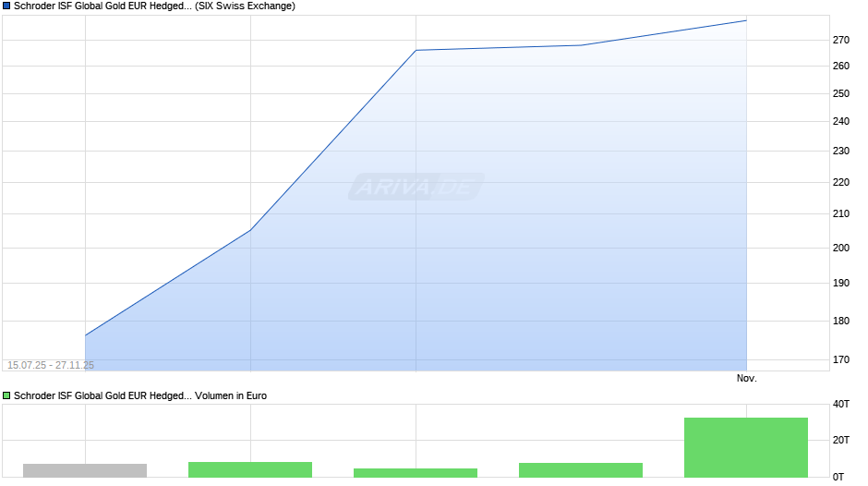The width and height of the screenshot is (868, 486).
Task: Click the price line vertex near 205
Action: click(x=251, y=229)
